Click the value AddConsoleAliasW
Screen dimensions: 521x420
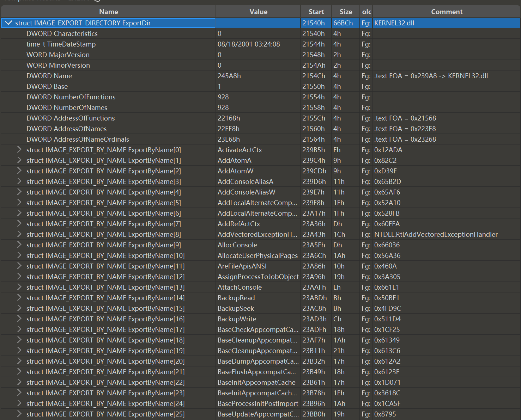(x=247, y=192)
